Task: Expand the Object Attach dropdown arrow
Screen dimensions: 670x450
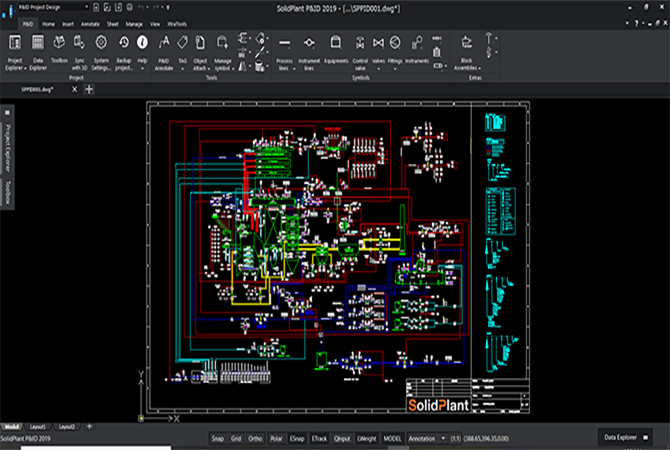Action: [209, 68]
